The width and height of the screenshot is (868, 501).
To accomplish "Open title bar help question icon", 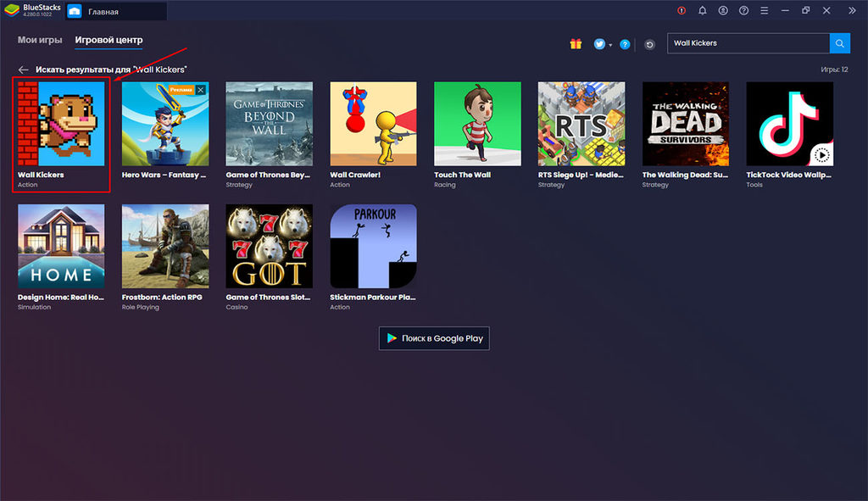I will click(x=744, y=10).
